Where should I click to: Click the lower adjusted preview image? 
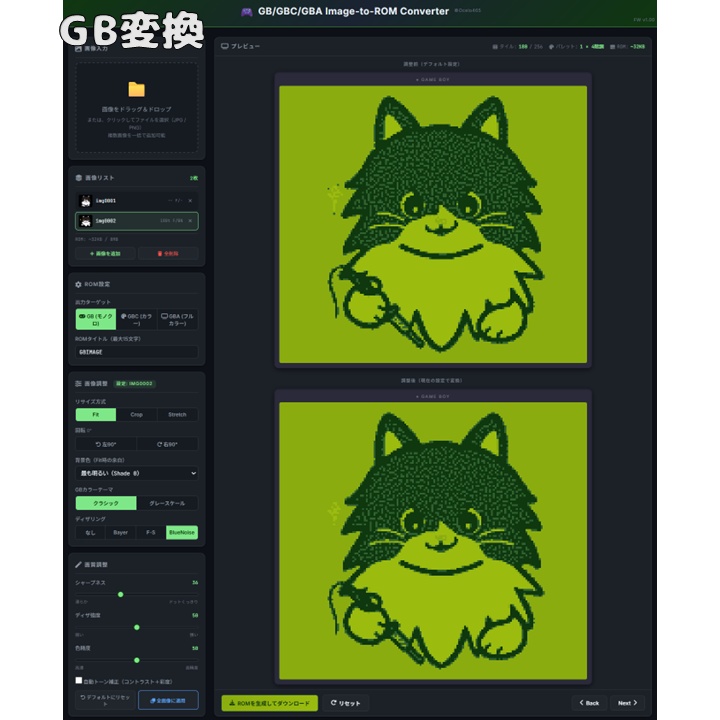(x=433, y=540)
